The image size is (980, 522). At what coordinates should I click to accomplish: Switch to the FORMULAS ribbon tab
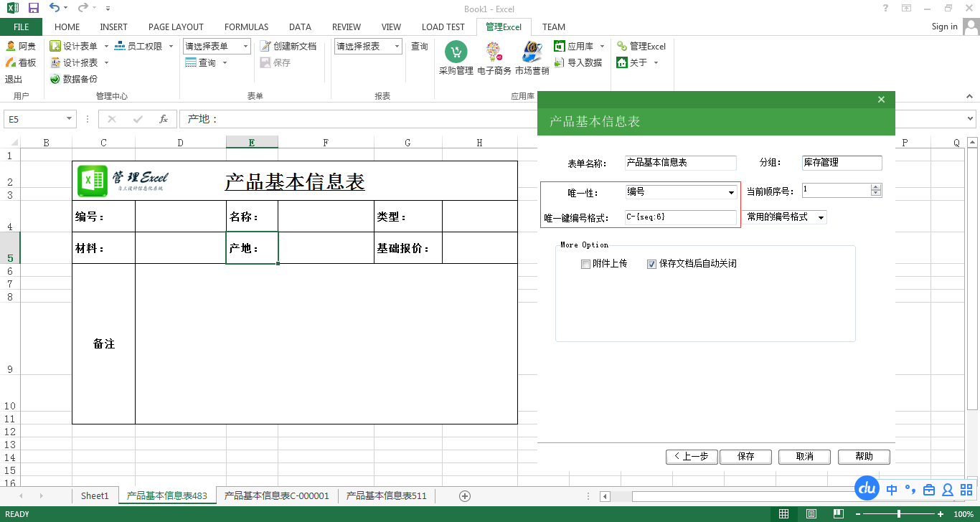(x=246, y=27)
